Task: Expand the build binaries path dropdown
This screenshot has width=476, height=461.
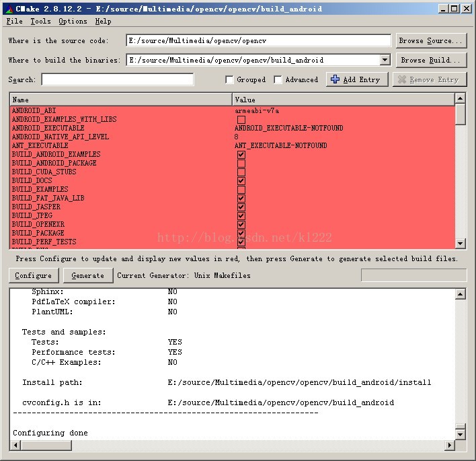Action: tap(385, 60)
